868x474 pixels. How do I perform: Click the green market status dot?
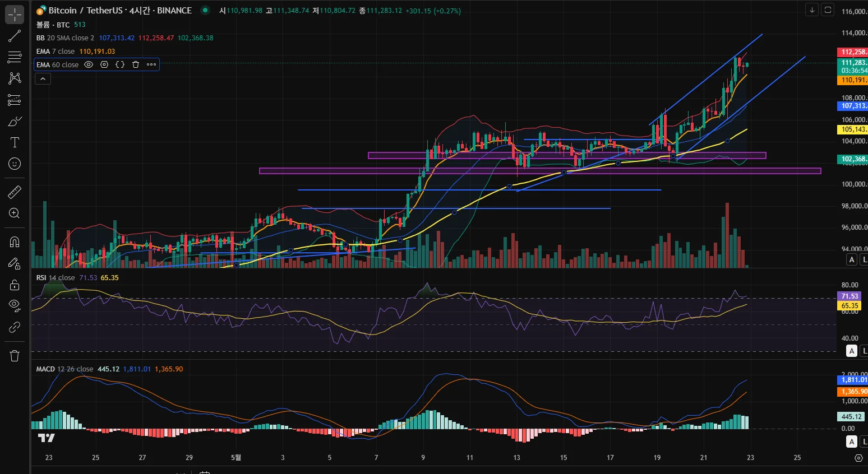[x=205, y=10]
